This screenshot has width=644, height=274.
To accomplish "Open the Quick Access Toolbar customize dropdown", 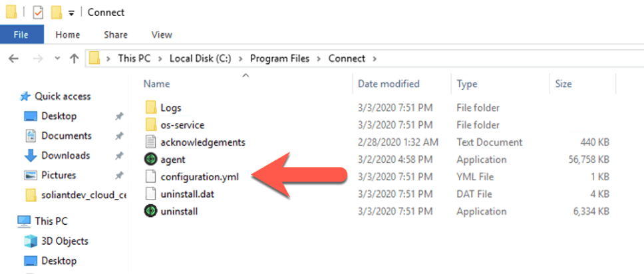I will click(x=71, y=13).
